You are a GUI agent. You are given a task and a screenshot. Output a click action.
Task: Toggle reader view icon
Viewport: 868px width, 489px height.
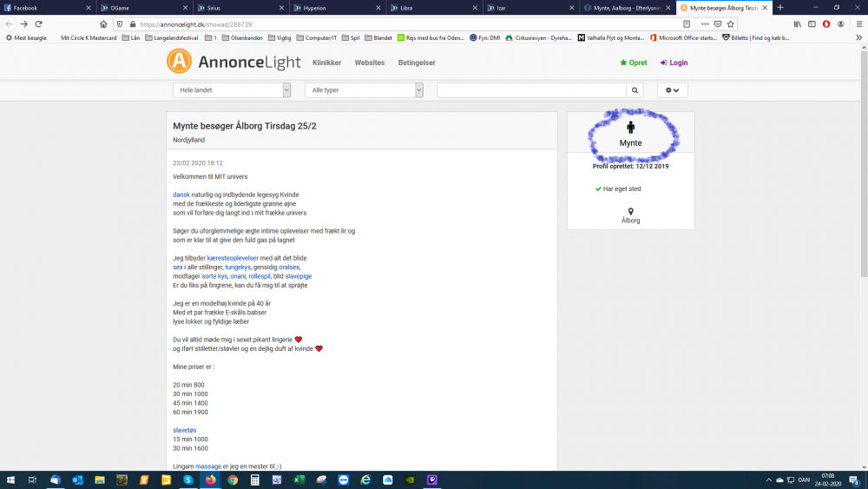coord(687,24)
